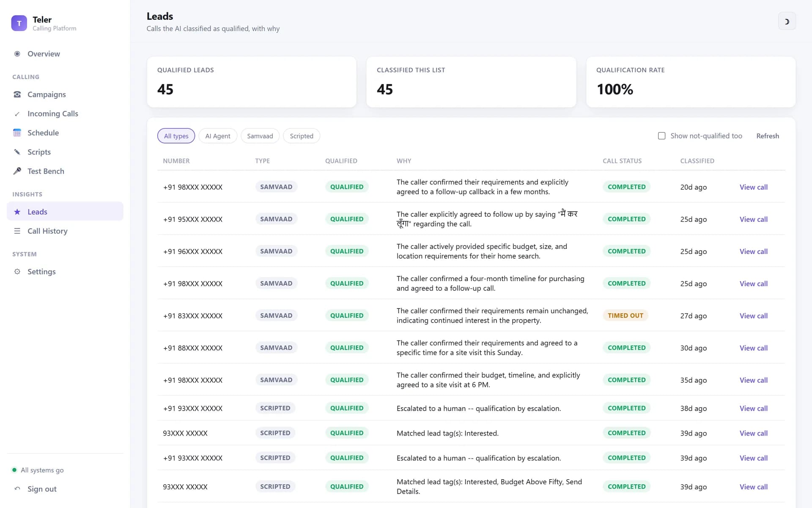This screenshot has height=508, width=812.
Task: Click the Settings gear icon
Action: (x=17, y=272)
